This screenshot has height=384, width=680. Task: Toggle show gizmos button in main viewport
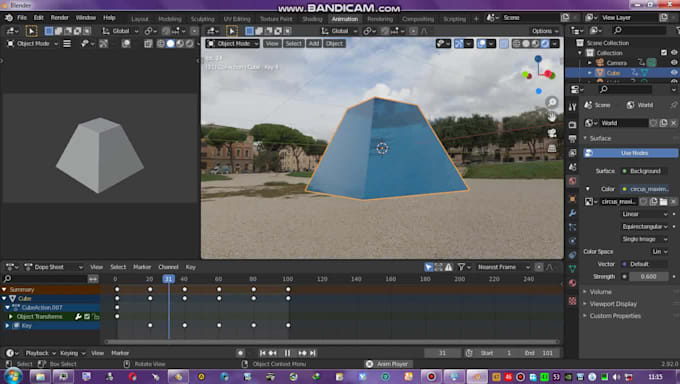[x=459, y=43]
